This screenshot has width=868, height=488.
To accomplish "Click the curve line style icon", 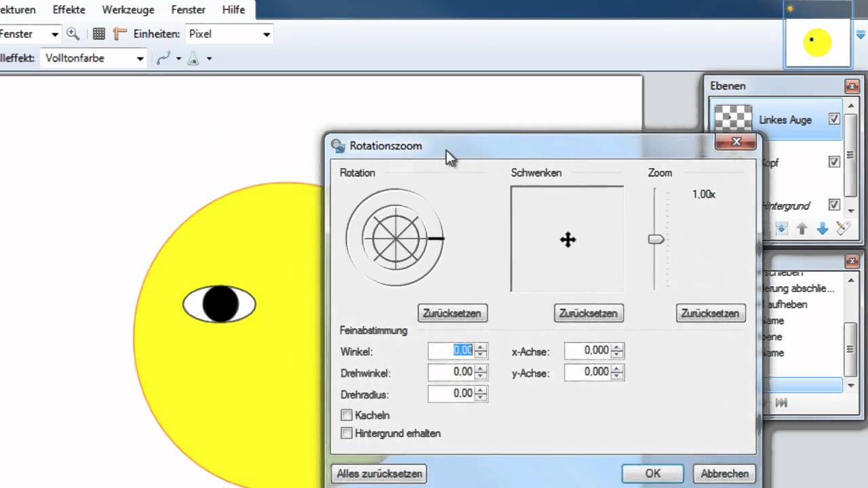I will click(163, 58).
